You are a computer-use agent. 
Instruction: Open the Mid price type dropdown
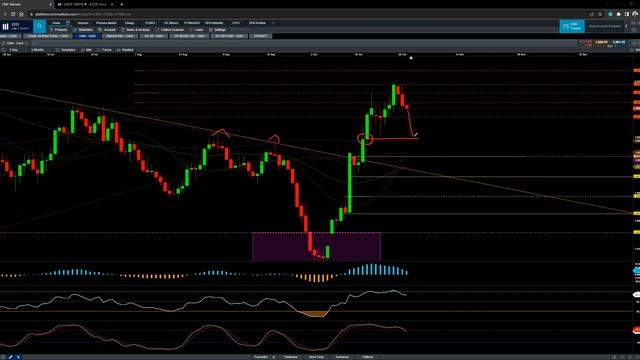point(87,50)
